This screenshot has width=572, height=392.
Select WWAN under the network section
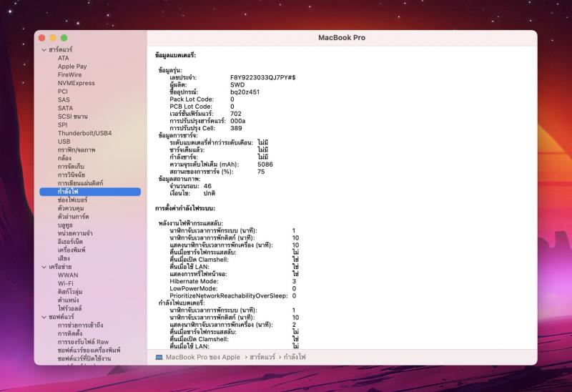(x=69, y=275)
